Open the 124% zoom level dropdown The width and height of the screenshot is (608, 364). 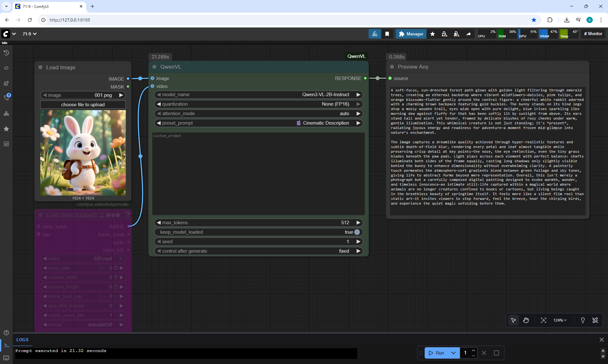pyautogui.click(x=560, y=320)
